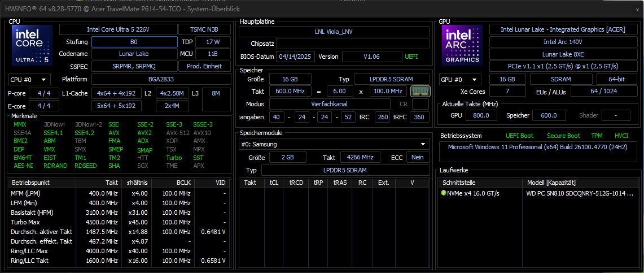Click the Intel Arc 140V field

tap(563, 42)
